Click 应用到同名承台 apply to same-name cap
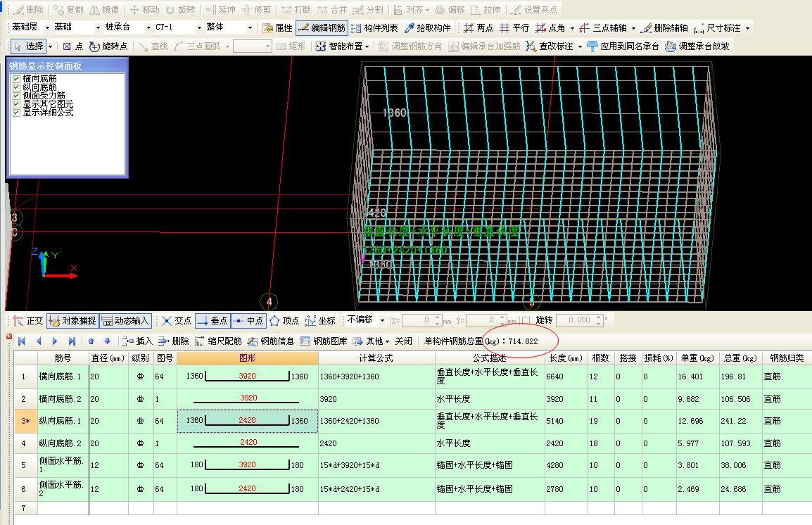The image size is (812, 525). click(x=623, y=46)
